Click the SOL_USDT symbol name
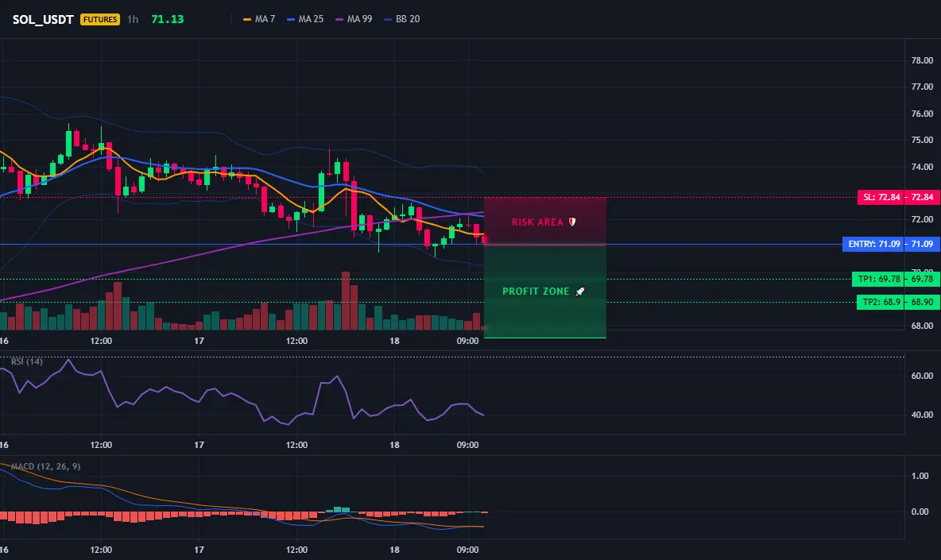The width and height of the screenshot is (941, 560). click(43, 19)
